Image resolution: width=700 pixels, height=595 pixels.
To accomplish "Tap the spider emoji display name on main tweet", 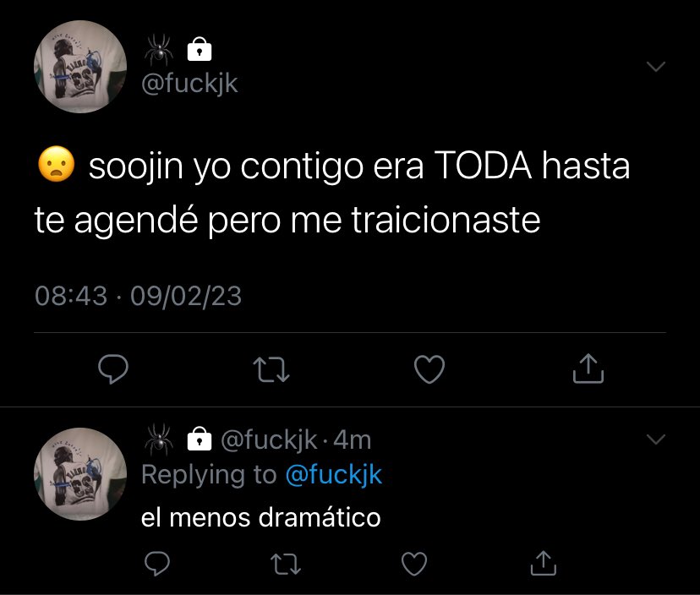I will click(x=159, y=49).
